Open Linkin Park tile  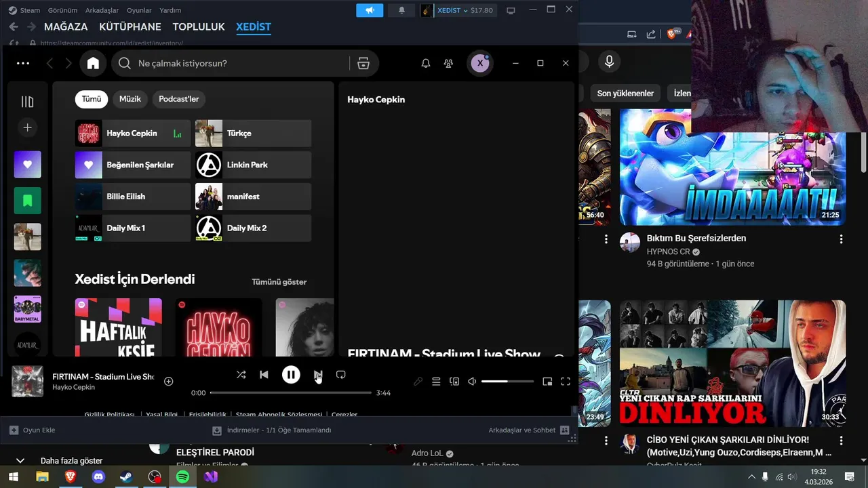click(254, 165)
